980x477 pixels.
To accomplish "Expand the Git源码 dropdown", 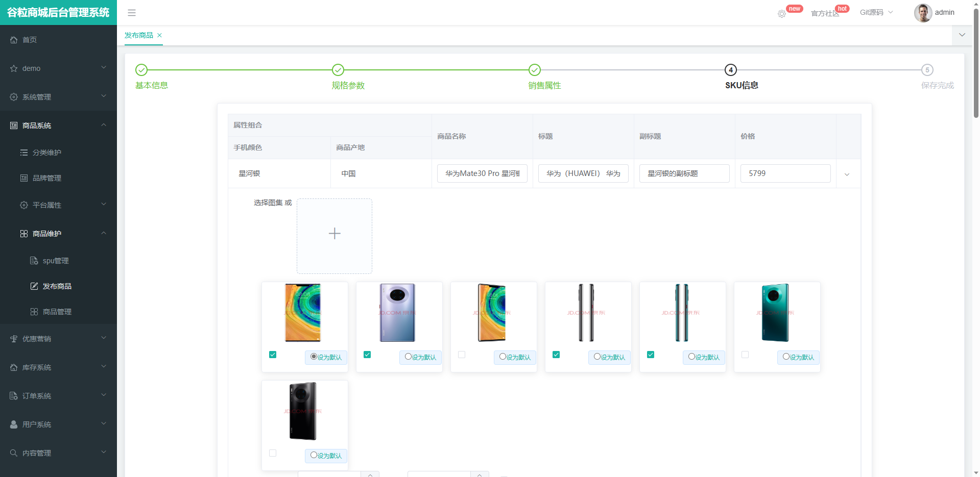I will pos(876,12).
